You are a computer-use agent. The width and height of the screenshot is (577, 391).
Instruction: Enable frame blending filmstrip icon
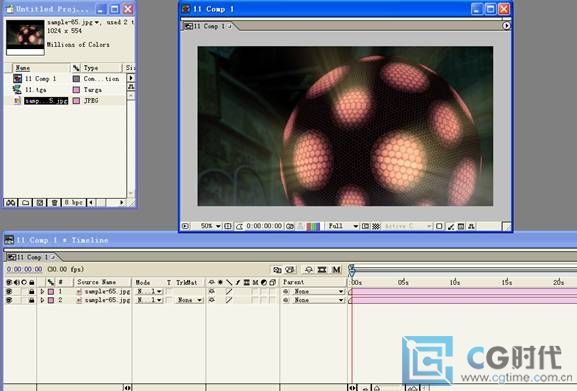(x=322, y=270)
